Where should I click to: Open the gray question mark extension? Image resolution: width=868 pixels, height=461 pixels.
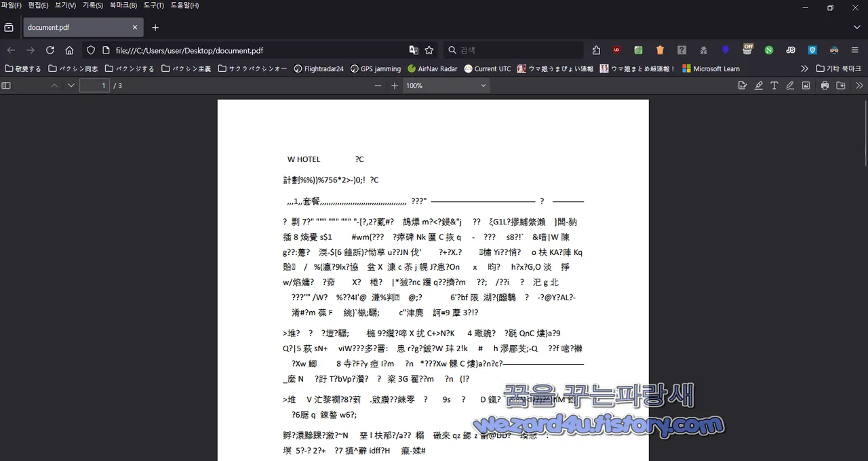pyautogui.click(x=682, y=50)
